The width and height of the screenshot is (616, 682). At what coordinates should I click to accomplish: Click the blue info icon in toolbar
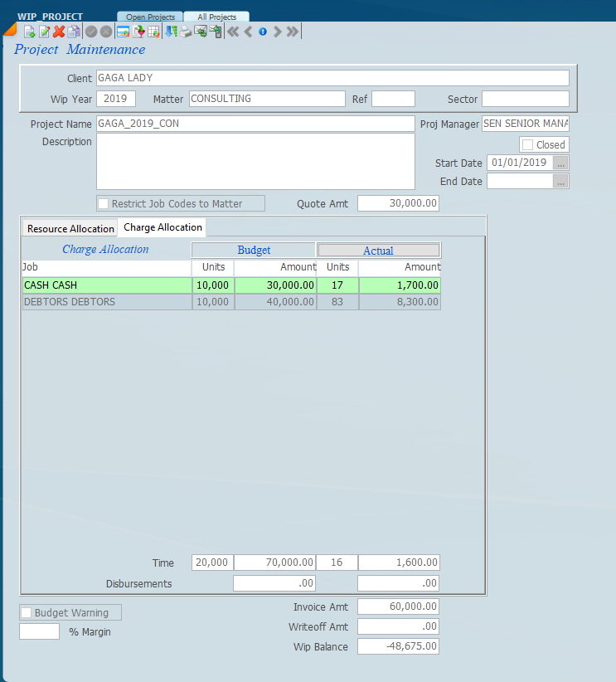[263, 32]
